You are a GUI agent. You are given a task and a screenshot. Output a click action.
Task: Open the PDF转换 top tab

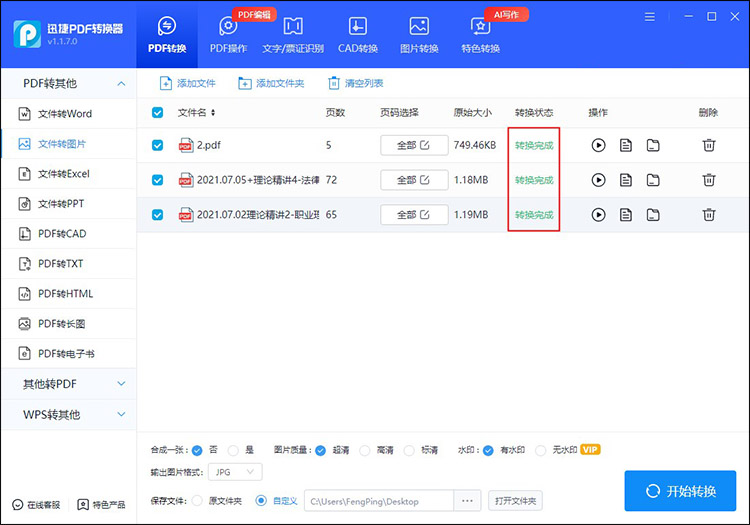167,34
